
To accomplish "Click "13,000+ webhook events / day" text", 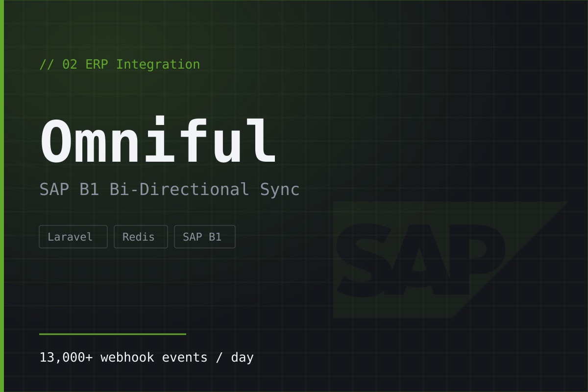I will tap(147, 357).
